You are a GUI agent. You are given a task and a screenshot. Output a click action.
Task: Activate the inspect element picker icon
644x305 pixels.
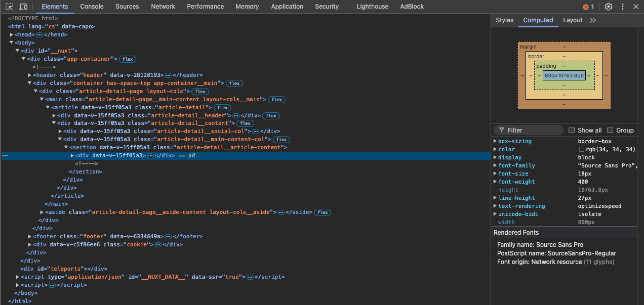point(9,7)
